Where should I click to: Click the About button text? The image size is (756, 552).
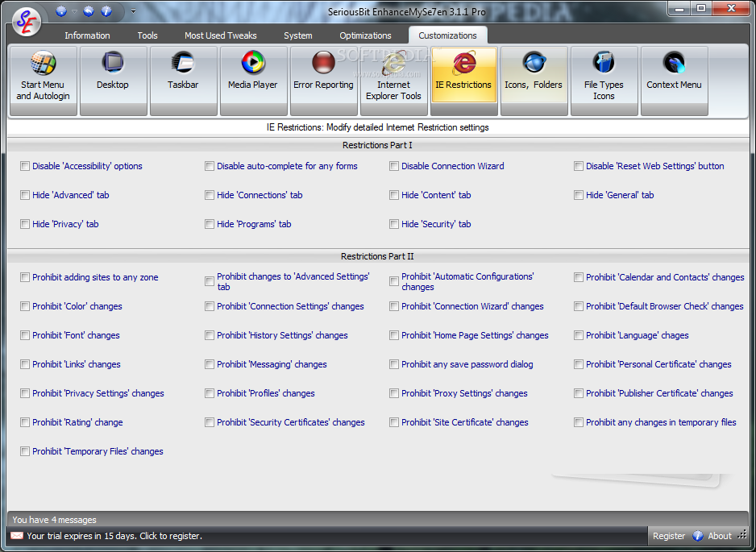tap(720, 536)
